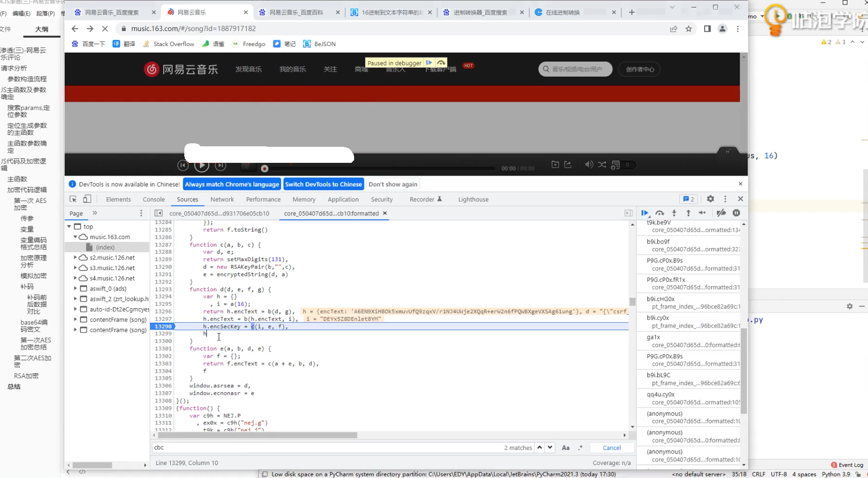Collapse music.163.com tree node

point(75,237)
